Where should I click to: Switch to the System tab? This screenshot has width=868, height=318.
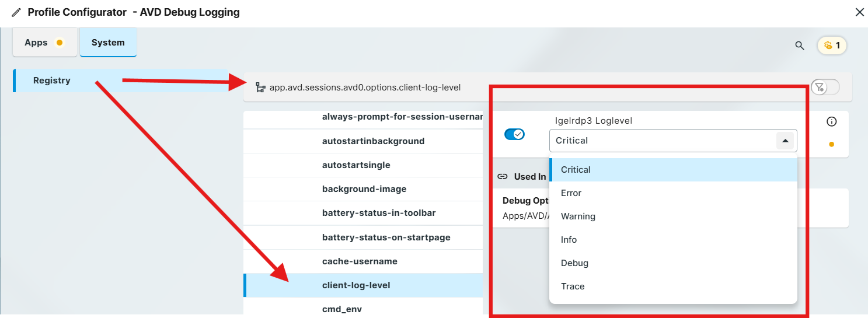coord(108,43)
